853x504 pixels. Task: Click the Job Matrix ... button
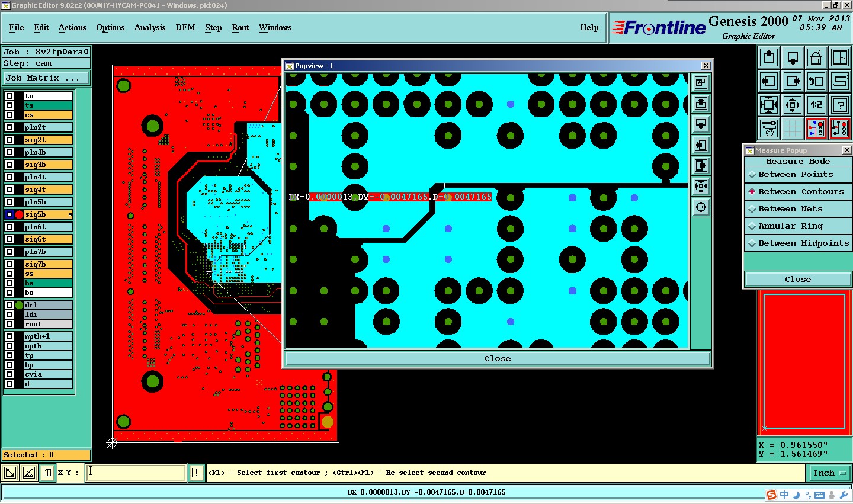[x=46, y=78]
